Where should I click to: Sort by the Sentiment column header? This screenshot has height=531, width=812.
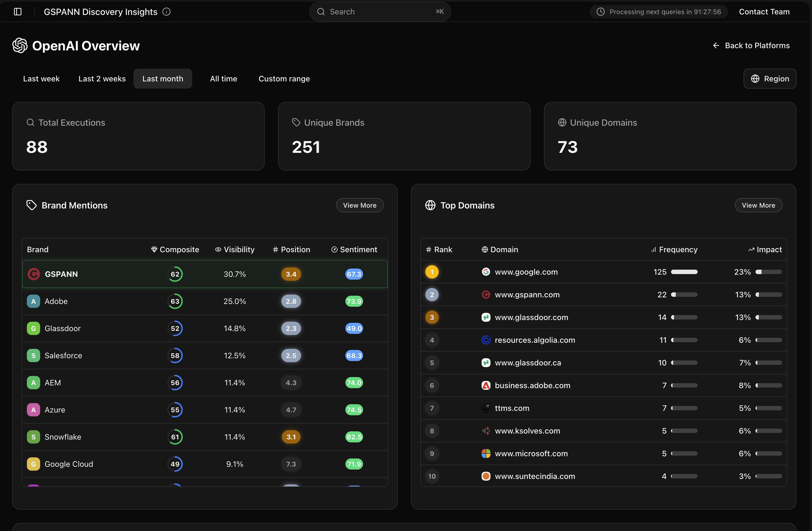(x=354, y=249)
